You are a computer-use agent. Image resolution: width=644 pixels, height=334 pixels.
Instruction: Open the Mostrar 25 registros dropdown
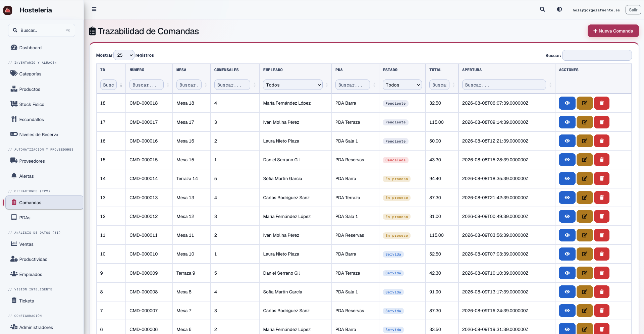pos(124,55)
